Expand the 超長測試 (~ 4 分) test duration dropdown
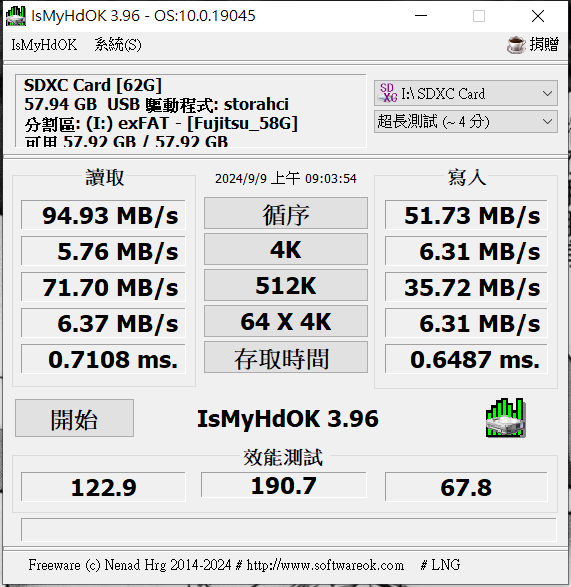The height and width of the screenshot is (587, 571). coord(465,121)
